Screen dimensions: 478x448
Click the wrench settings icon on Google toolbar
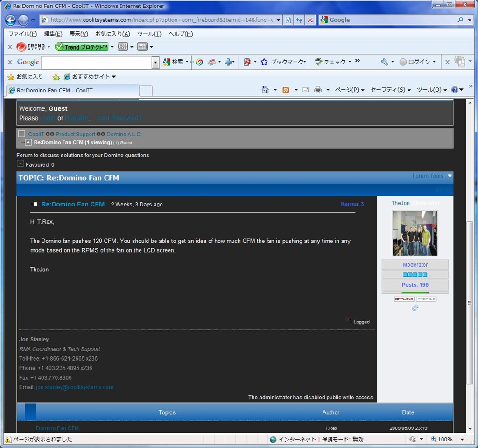pos(385,62)
